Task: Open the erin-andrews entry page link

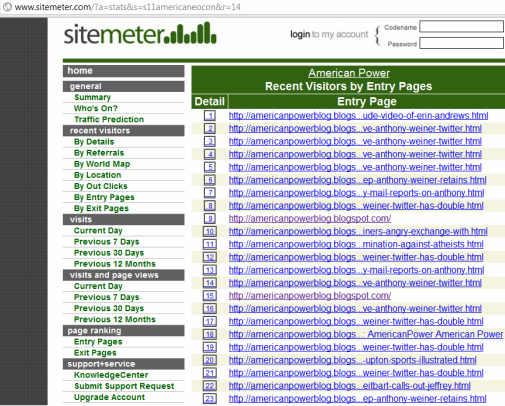Action: pos(358,116)
